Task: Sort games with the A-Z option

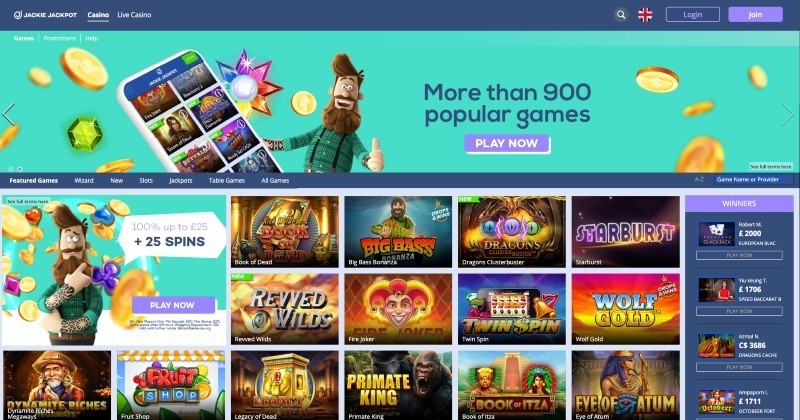Action: (699, 180)
